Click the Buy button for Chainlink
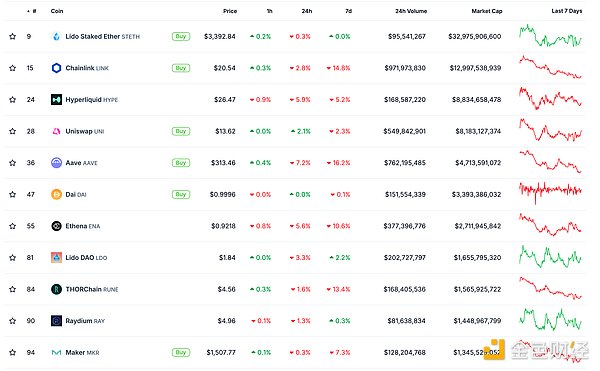Screen dimensions: 600x371 coord(181,68)
